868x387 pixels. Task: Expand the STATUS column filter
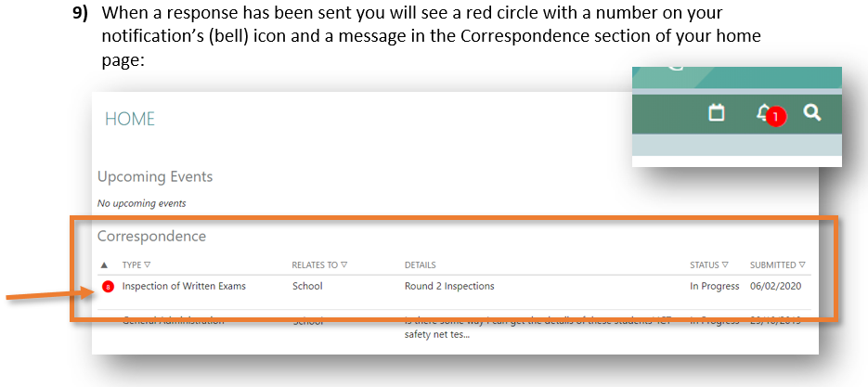[x=725, y=265]
